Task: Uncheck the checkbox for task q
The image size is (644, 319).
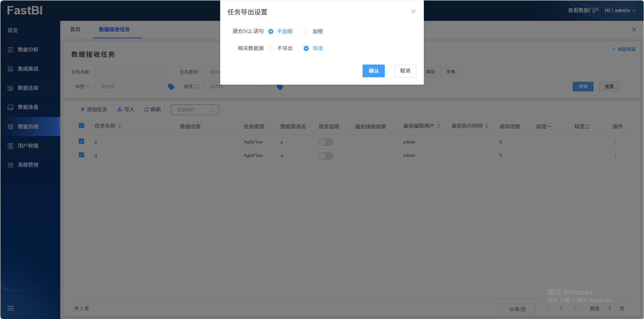Action: [81, 155]
